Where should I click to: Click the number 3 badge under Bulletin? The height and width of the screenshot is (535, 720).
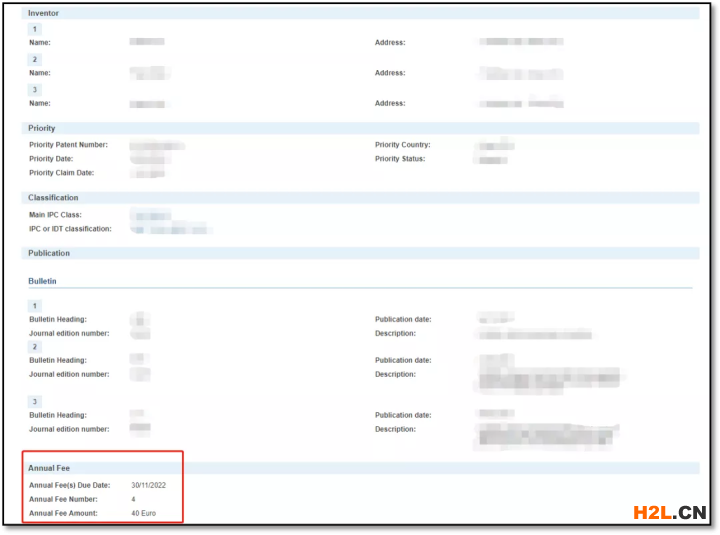(x=35, y=401)
